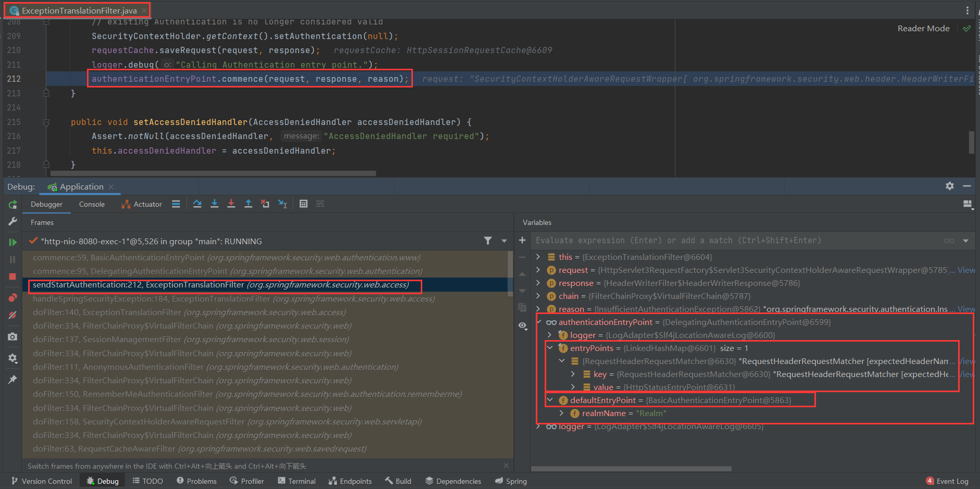Click the Pause Program icon
Image resolution: width=980 pixels, height=489 pixels.
pyautogui.click(x=12, y=259)
